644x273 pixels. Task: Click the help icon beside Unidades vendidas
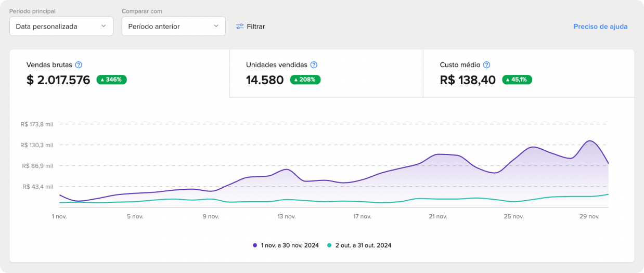pyautogui.click(x=314, y=65)
